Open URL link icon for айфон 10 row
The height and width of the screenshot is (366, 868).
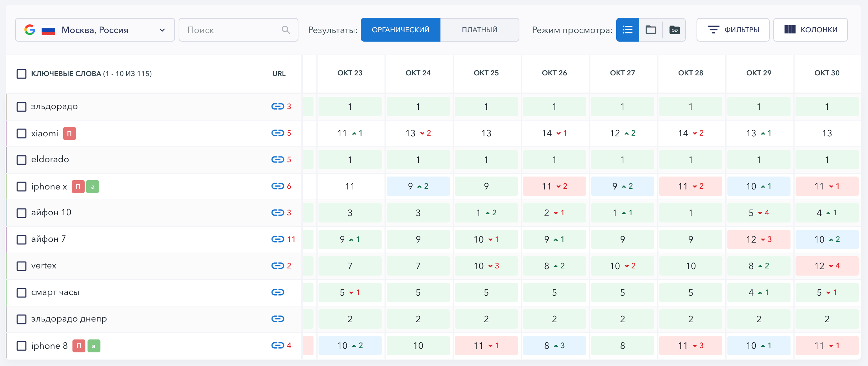[x=278, y=212]
